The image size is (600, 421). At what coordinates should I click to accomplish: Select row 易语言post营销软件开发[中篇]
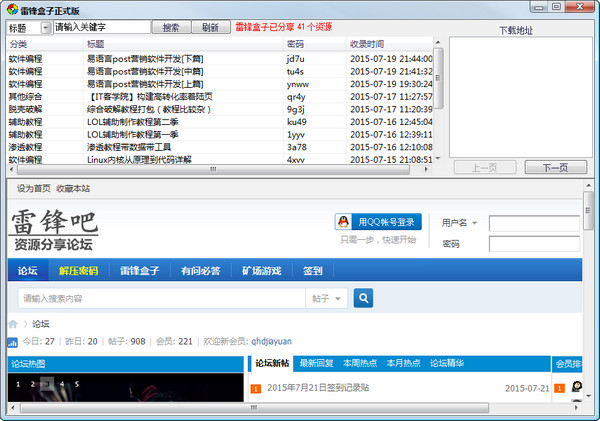pos(220,71)
